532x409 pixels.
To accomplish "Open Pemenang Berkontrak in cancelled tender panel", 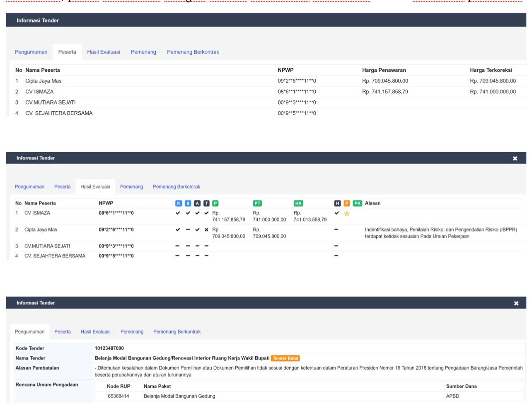I will [x=177, y=332].
